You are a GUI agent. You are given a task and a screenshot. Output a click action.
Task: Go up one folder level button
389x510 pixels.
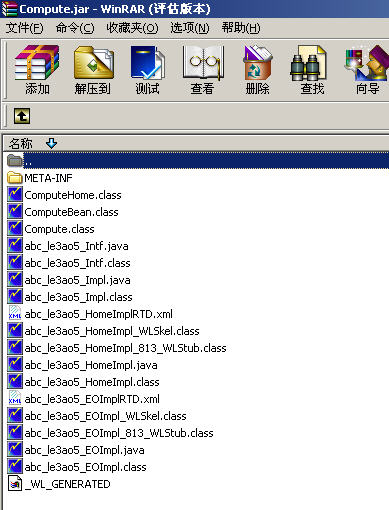click(22, 116)
